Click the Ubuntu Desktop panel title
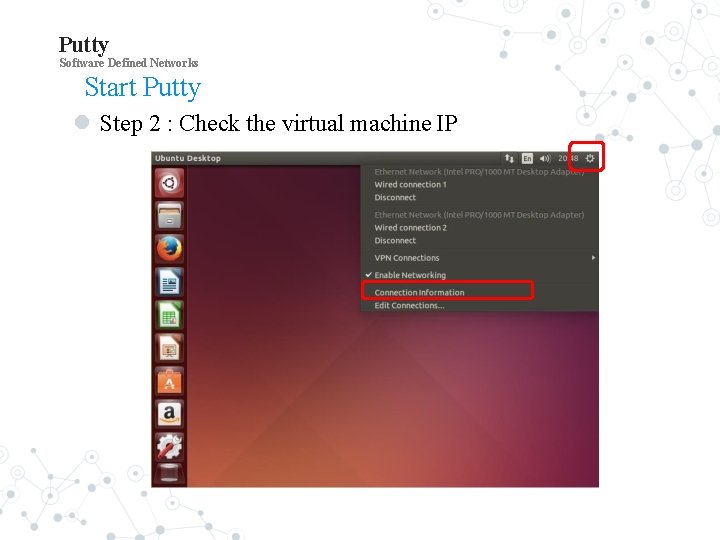The image size is (720, 540). (188, 158)
